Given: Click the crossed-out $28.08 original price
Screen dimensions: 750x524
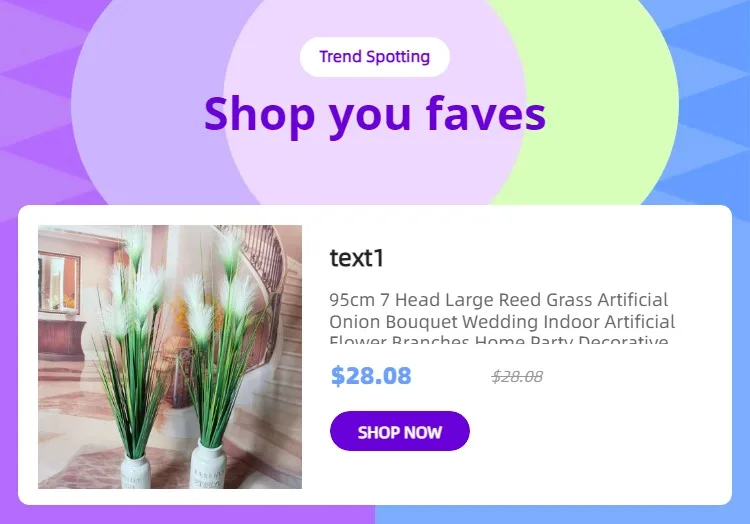Looking at the screenshot, I should [517, 377].
